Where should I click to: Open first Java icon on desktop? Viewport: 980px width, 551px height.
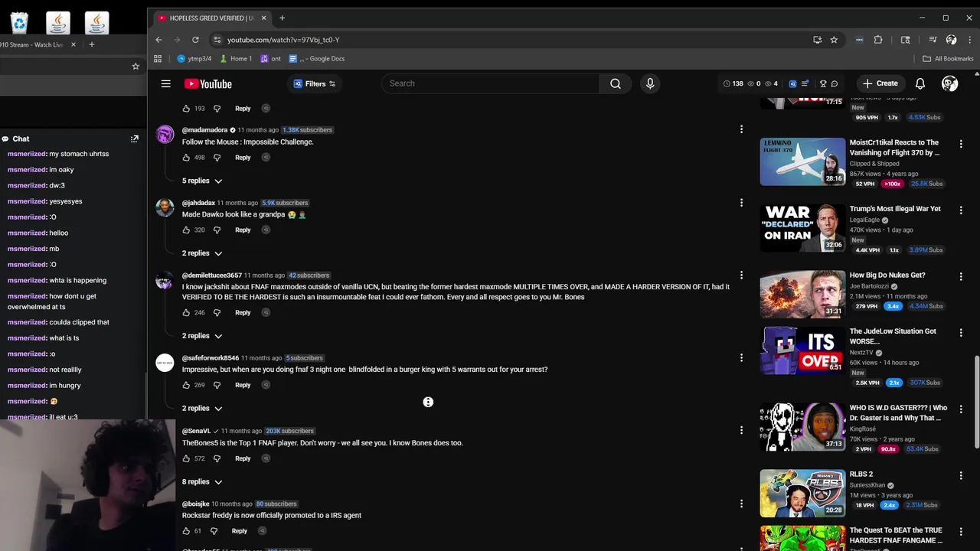[58, 24]
